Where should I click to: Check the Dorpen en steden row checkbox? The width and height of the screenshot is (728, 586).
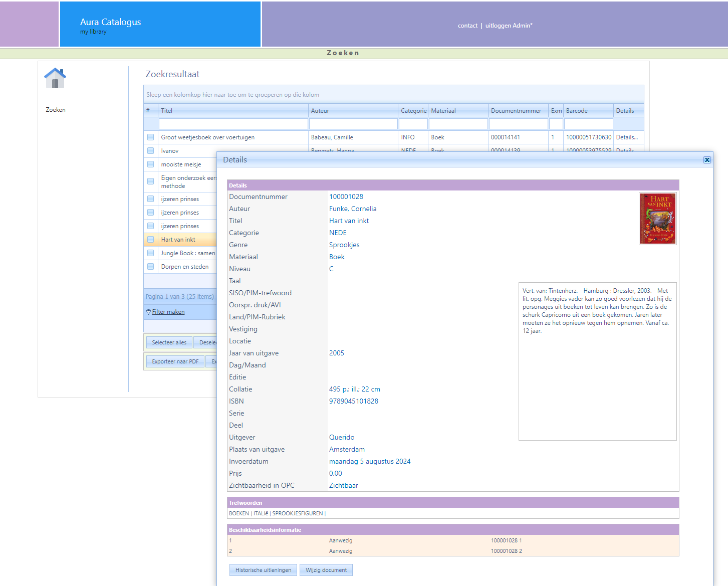(x=151, y=267)
